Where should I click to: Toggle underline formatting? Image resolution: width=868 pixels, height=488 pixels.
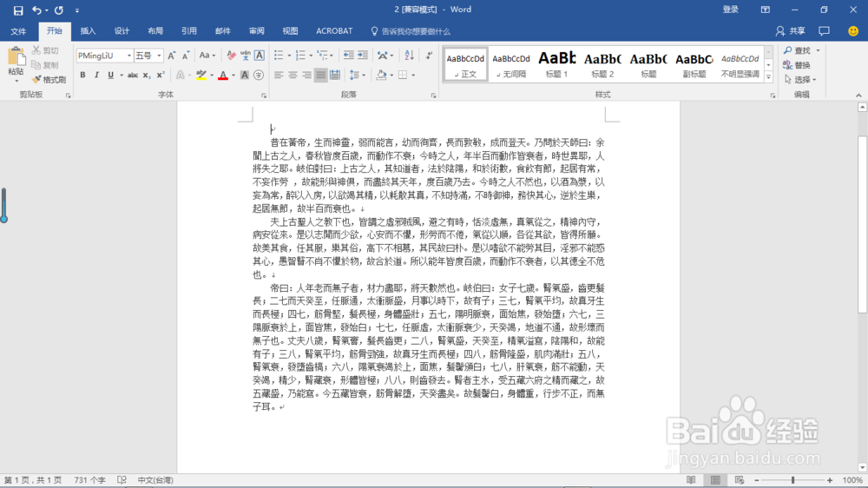click(111, 76)
